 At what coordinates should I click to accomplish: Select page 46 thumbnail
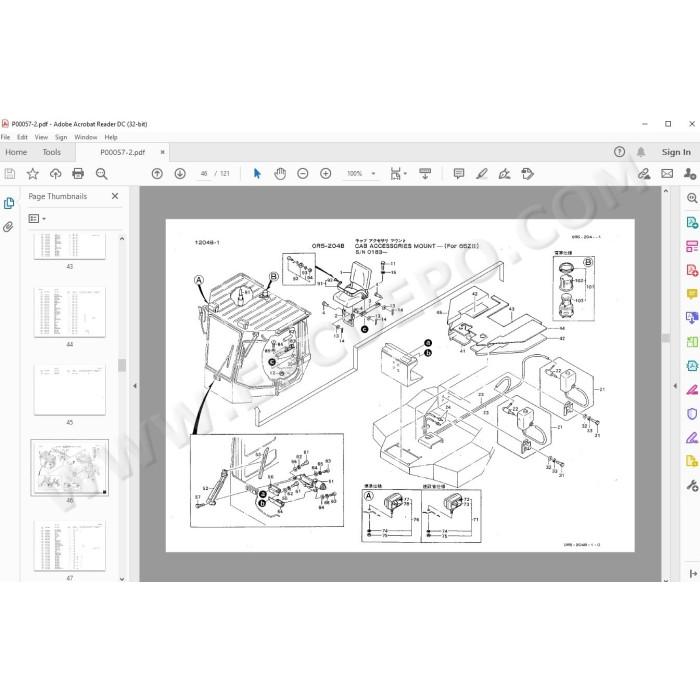tap(70, 468)
